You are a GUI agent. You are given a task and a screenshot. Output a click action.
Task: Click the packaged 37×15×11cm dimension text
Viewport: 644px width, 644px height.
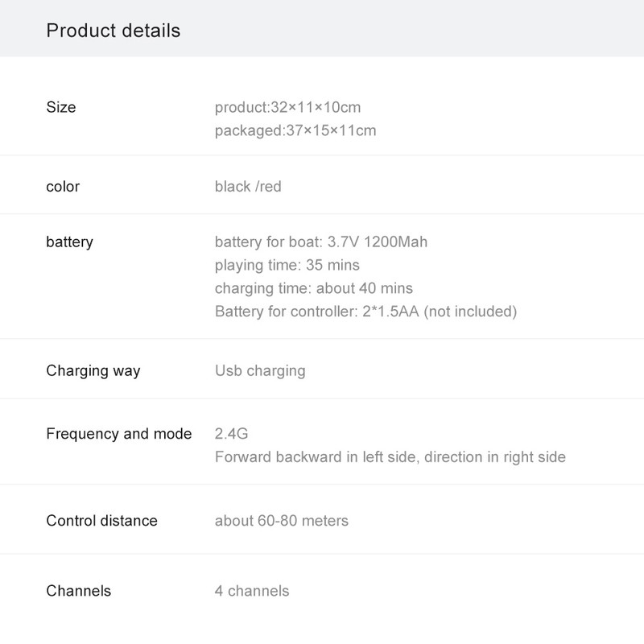[295, 130]
